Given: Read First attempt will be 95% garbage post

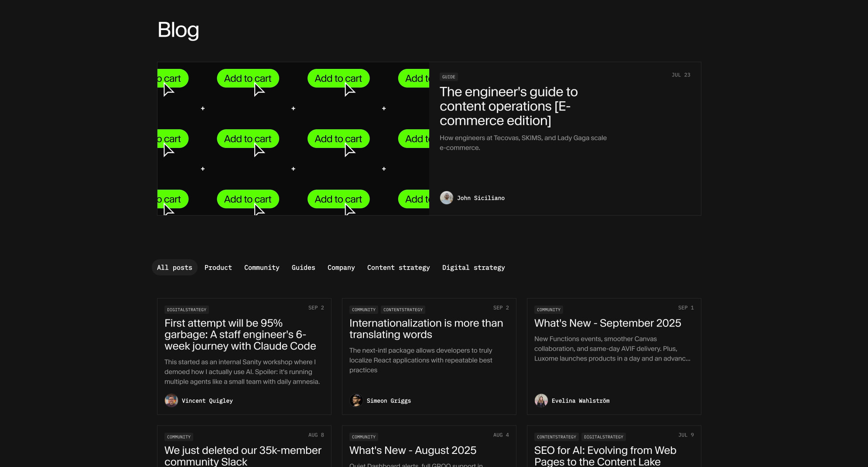Looking at the screenshot, I should (x=240, y=334).
